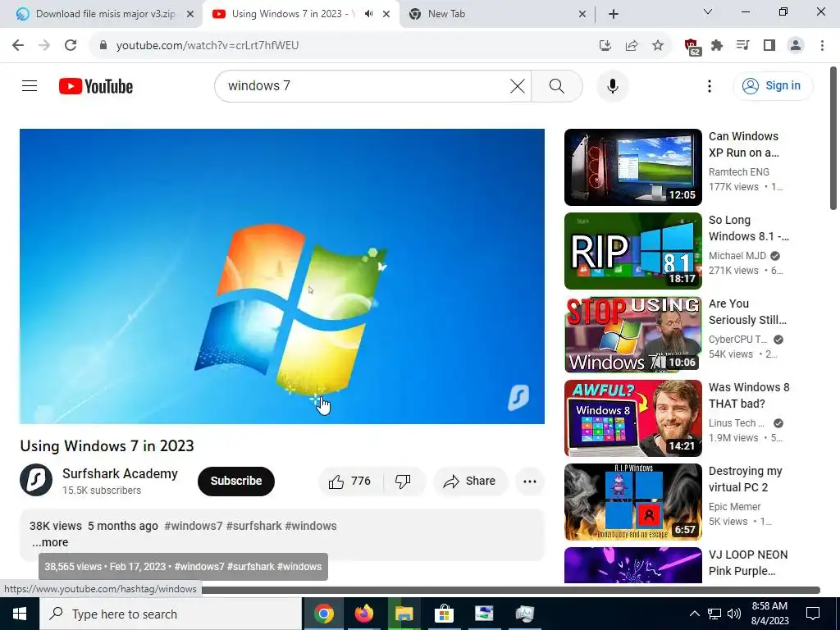Open Chrome profile avatar
840x630 pixels.
coord(796,45)
